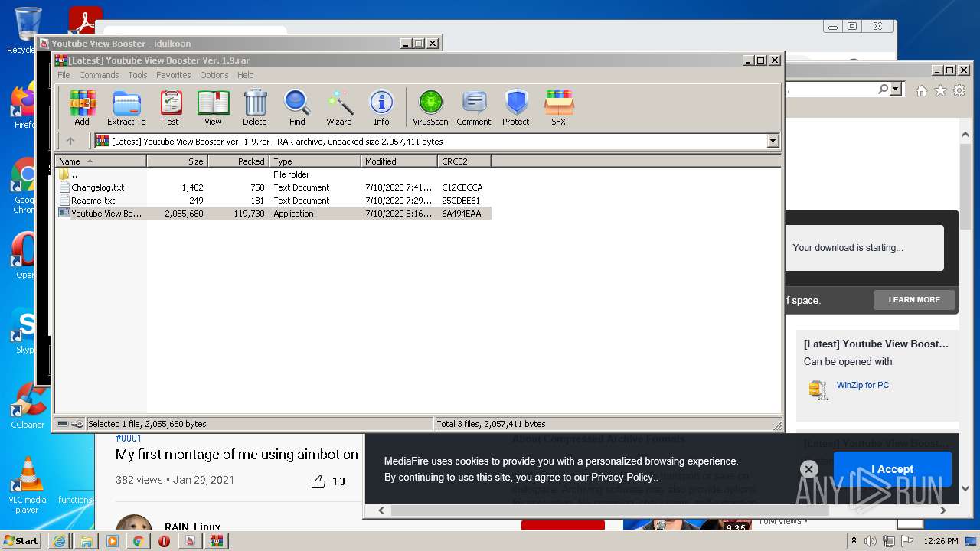Screen dimensions: 980x551
Task: Open the Options menu
Action: [x=214, y=75]
